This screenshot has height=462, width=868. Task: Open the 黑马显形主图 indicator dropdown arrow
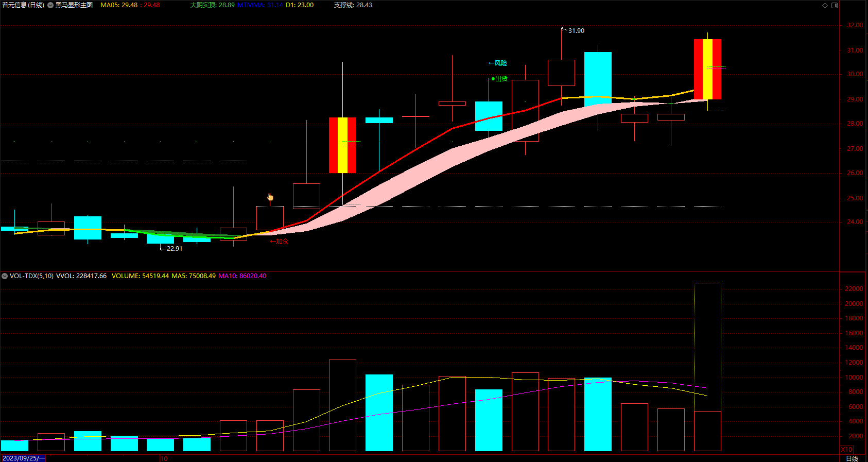50,5
